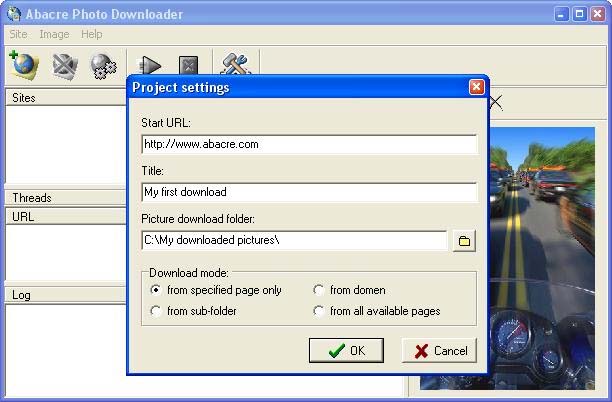Close the Project settings dialog
Viewport: 612px width, 402px height.
[476, 87]
